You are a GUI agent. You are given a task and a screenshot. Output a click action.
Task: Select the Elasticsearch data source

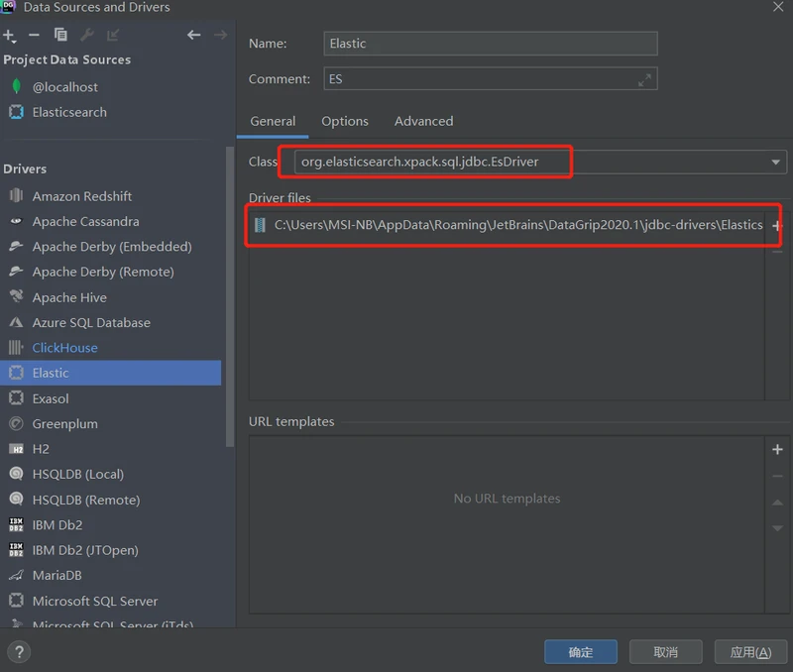[69, 112]
